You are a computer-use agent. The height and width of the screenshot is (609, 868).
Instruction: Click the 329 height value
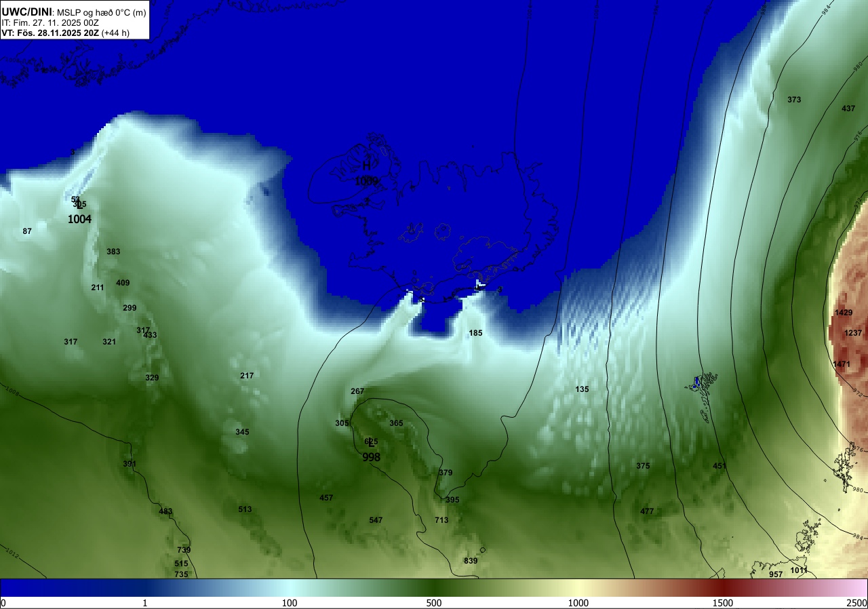152,378
